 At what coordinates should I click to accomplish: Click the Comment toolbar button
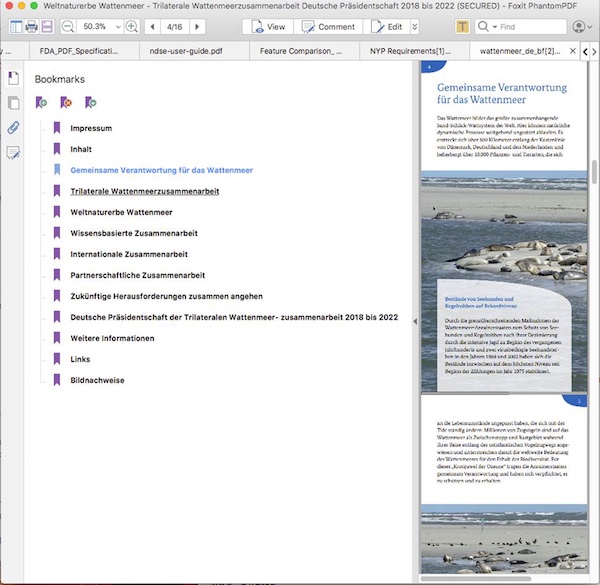pyautogui.click(x=330, y=26)
